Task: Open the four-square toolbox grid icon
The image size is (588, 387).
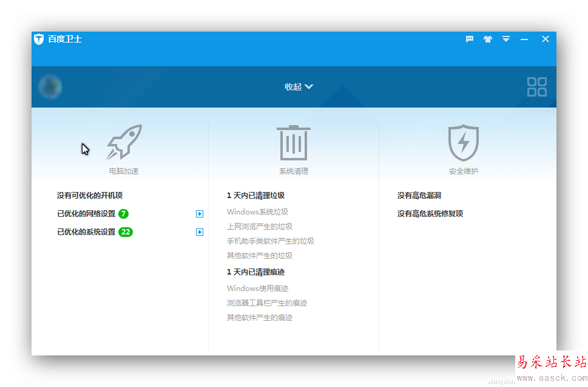Action: coord(536,87)
